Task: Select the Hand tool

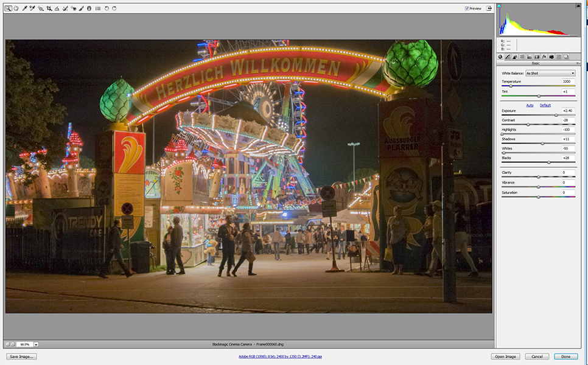Action: point(16,9)
